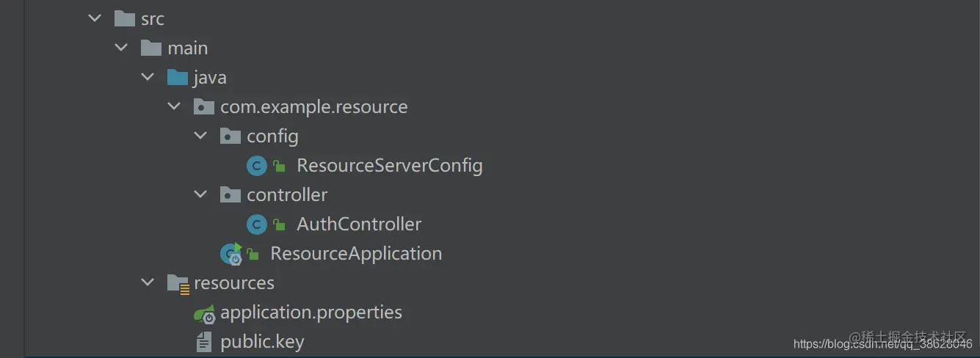Click the com.example.resource package icon

click(204, 106)
